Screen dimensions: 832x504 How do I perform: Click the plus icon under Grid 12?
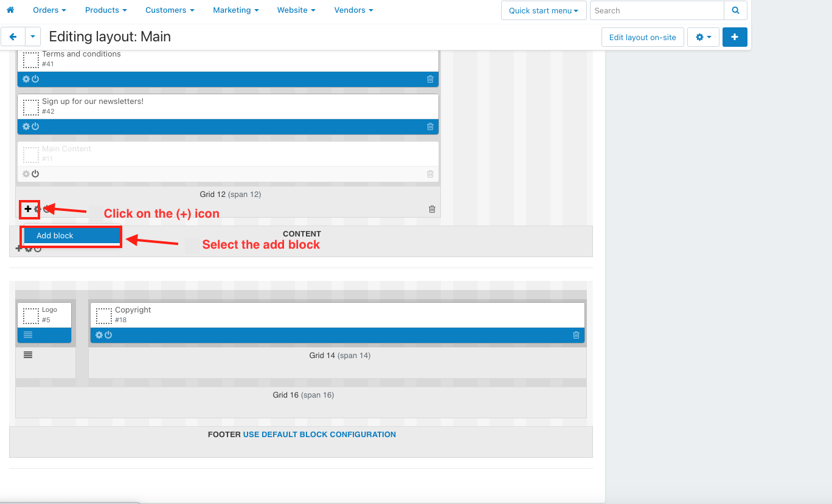[x=28, y=209]
